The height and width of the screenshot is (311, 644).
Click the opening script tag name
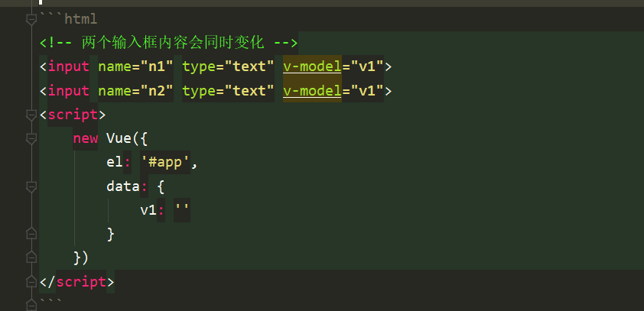[73, 115]
